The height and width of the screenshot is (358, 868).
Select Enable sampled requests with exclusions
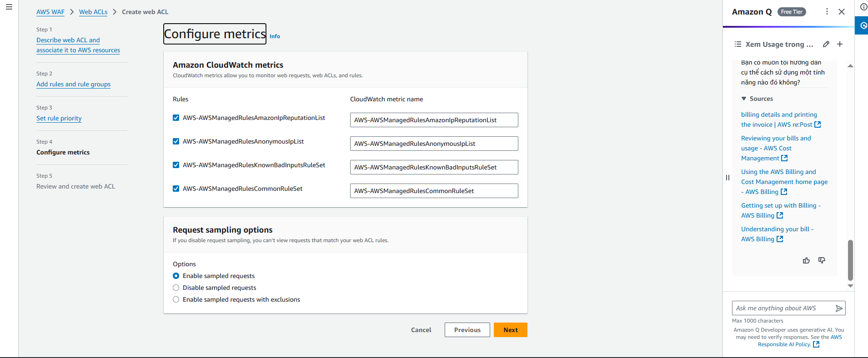click(x=176, y=299)
